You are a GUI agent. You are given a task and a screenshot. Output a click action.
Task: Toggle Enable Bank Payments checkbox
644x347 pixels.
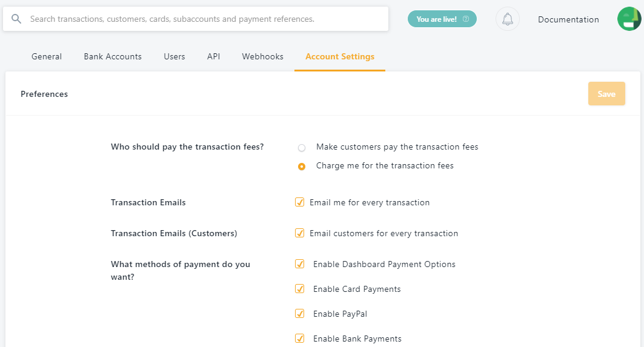[299, 339]
